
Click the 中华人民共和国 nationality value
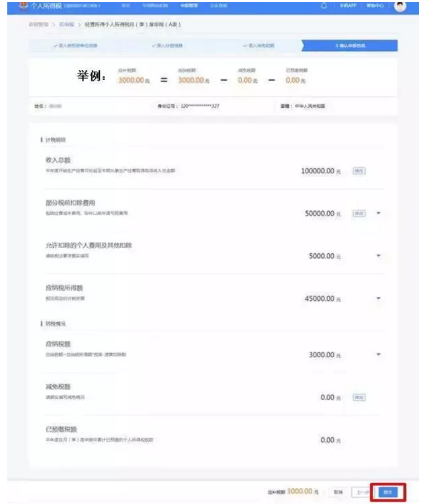(310, 106)
